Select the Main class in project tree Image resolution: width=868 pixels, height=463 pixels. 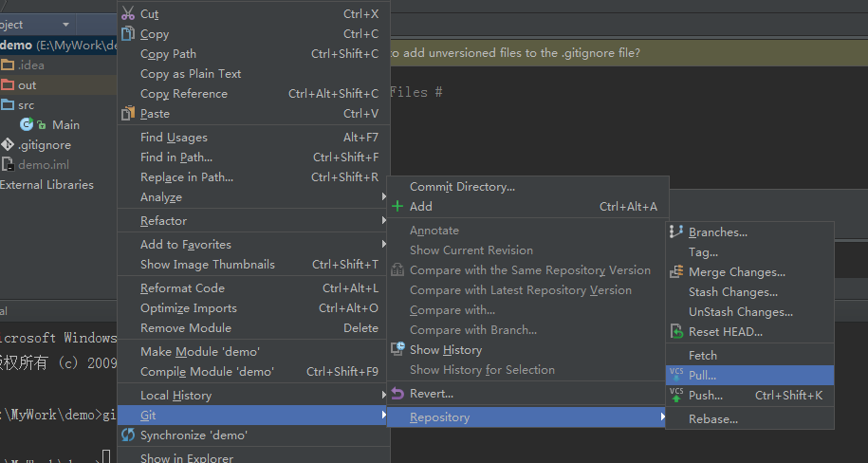click(x=65, y=124)
